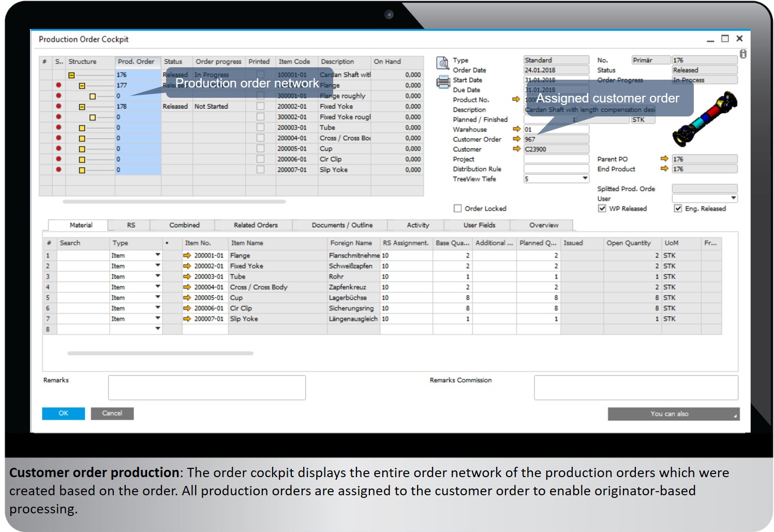Follow the Parent PO link arrow
The image size is (774, 532).
(664, 159)
